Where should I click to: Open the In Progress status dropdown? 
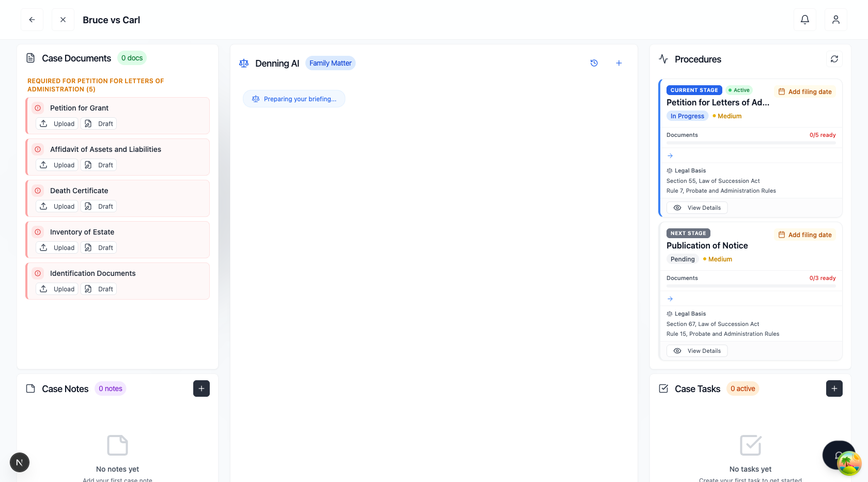click(x=687, y=116)
